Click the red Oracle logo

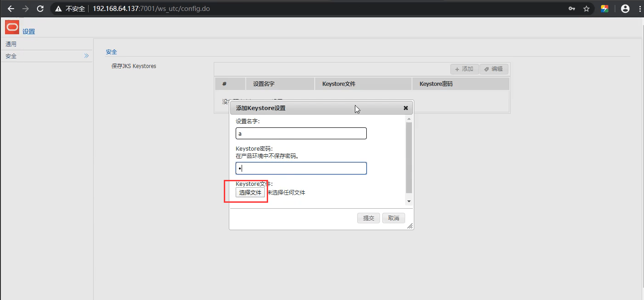[12, 27]
